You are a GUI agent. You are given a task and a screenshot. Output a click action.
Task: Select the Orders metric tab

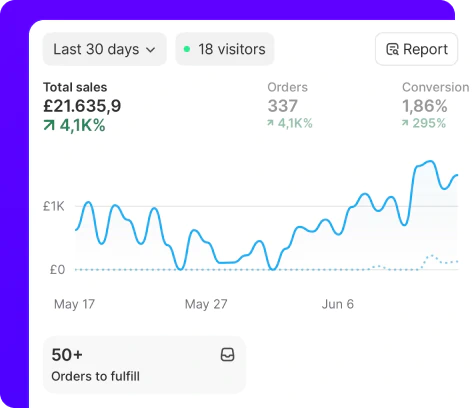290,105
